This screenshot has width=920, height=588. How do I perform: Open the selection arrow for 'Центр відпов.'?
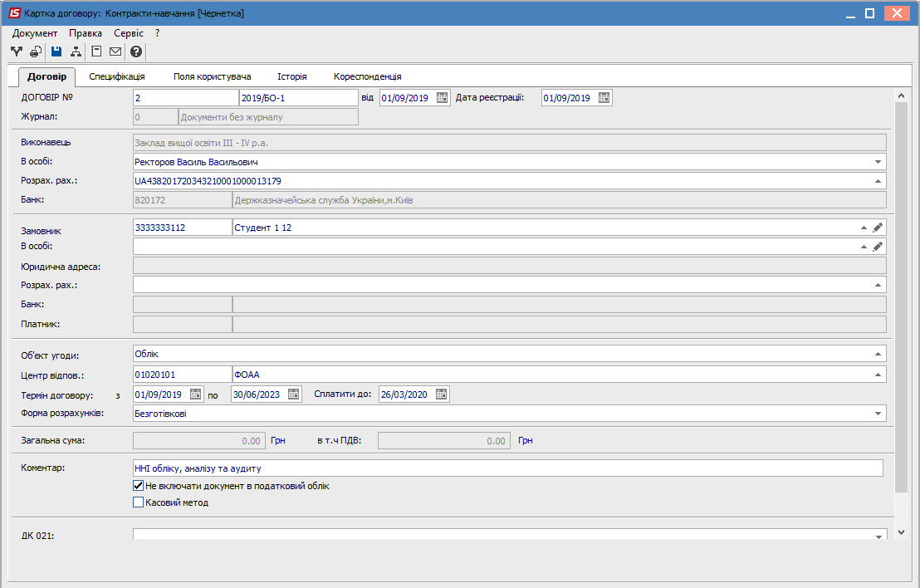tap(878, 375)
